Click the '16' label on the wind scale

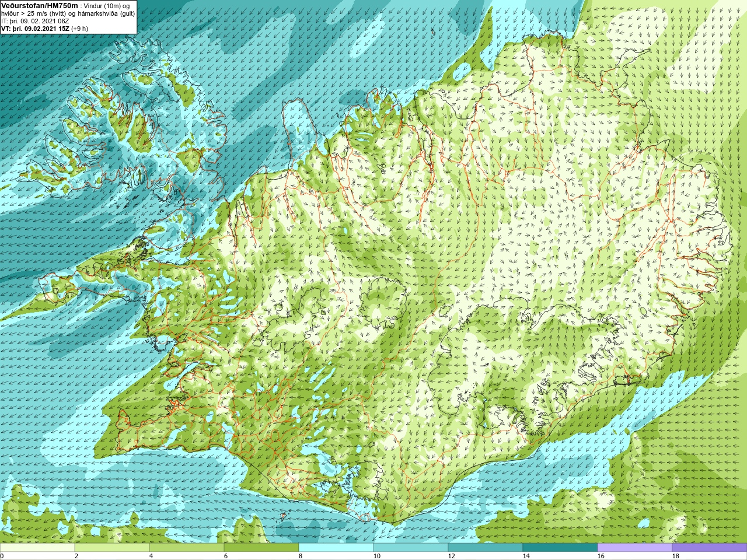pos(601,556)
